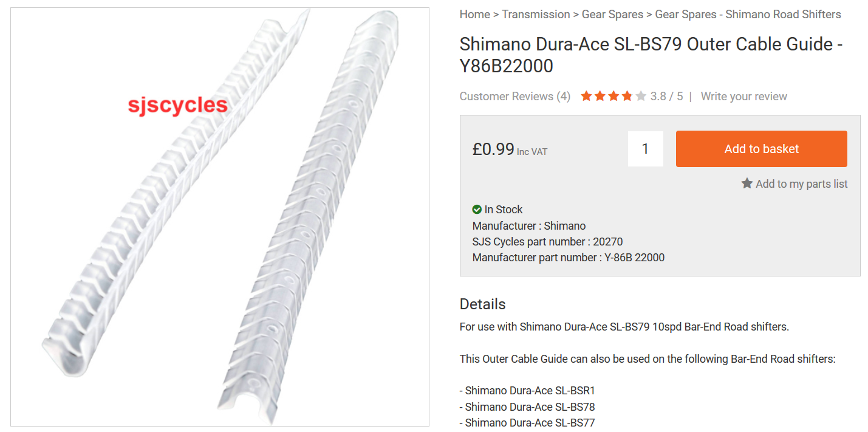Screen dimensions: 868x432
Task: Click the green In Stock checkmark icon
Action: coord(477,210)
